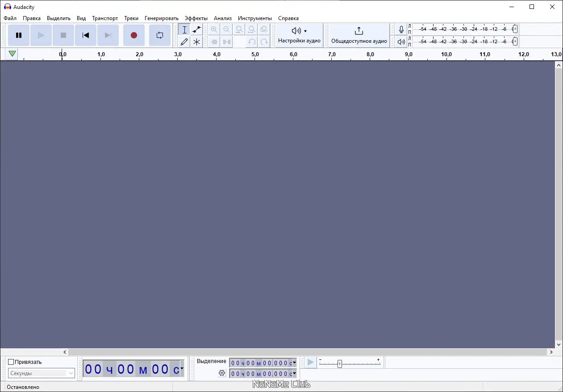Open the Секунды snap units combo box
The image size is (563, 392).
[x=42, y=373]
